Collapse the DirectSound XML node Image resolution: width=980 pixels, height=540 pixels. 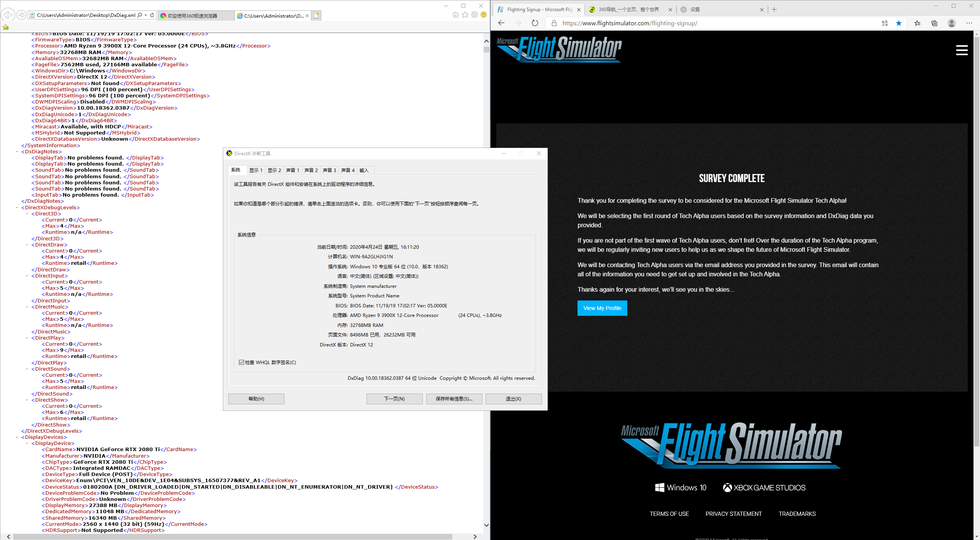coord(27,369)
